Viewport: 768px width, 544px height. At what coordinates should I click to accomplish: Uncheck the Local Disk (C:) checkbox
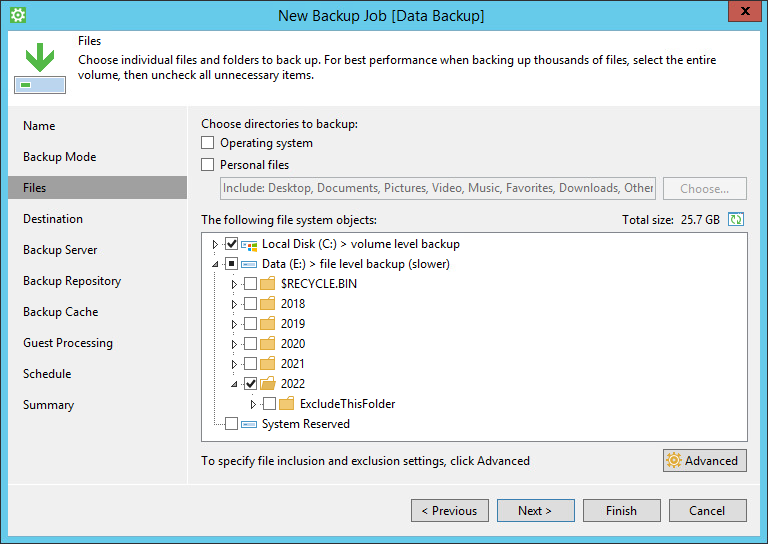(231, 244)
